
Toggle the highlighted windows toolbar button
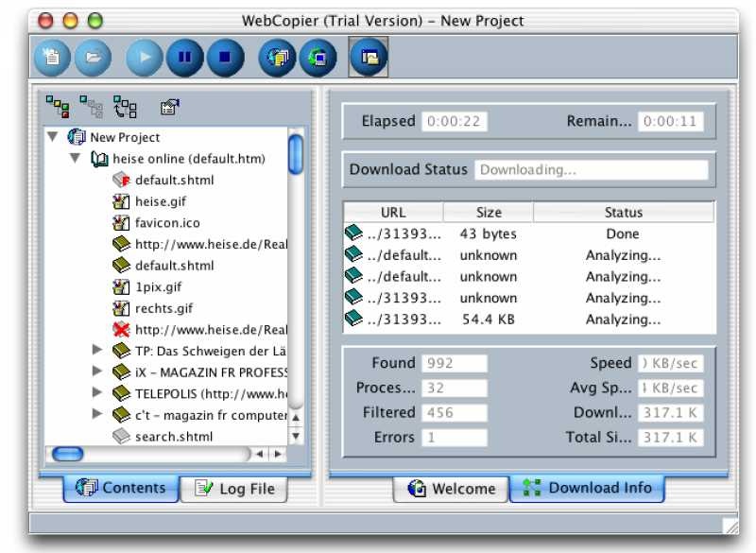pyautogui.click(x=369, y=58)
